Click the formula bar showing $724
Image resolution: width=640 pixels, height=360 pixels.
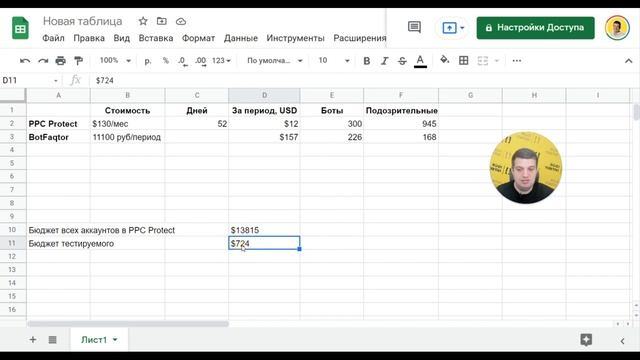[x=363, y=80]
